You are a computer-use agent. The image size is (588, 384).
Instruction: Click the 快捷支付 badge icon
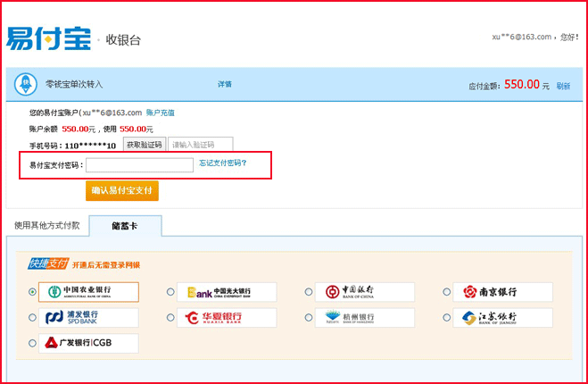(48, 263)
